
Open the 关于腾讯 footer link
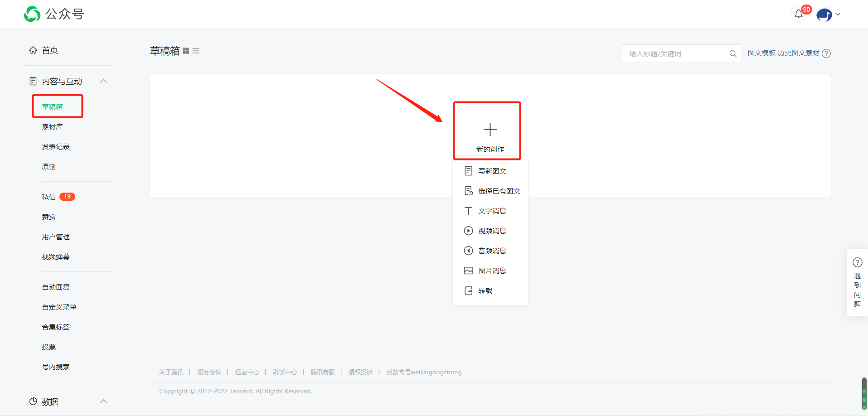(x=171, y=372)
